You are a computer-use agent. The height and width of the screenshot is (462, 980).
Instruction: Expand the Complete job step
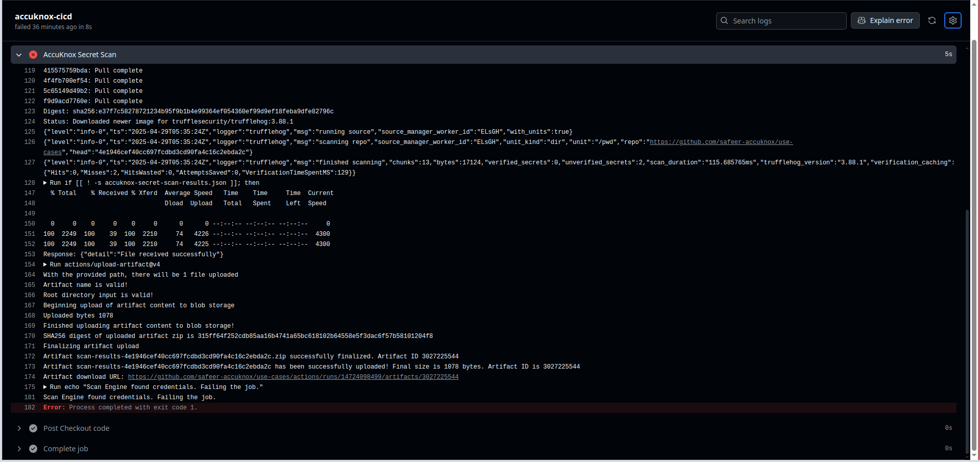point(19,449)
